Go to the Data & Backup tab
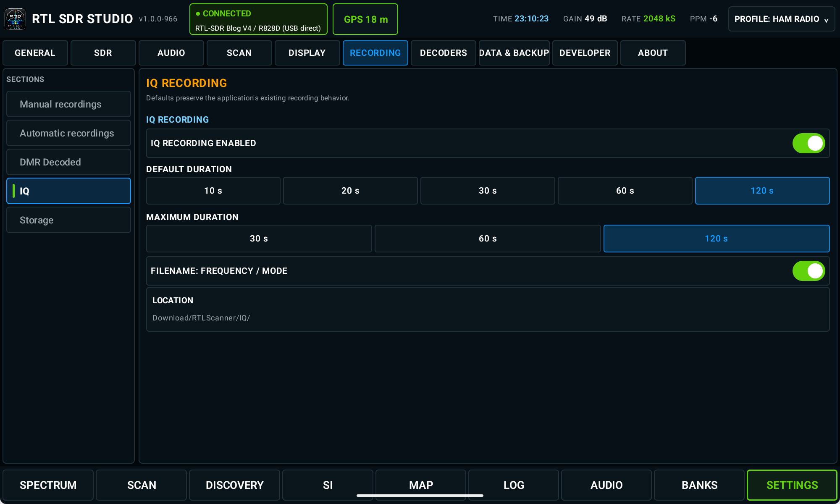The image size is (840, 504). (x=514, y=53)
